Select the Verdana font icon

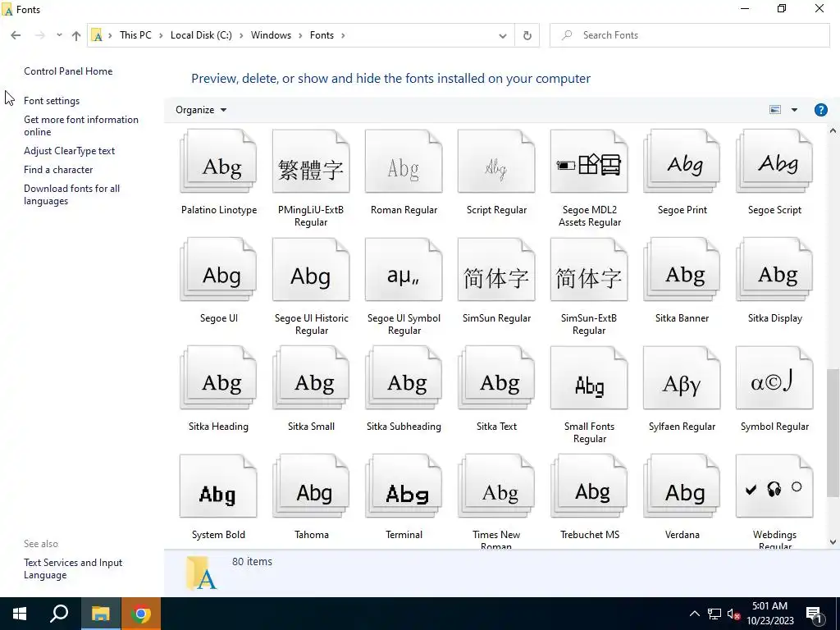(x=682, y=486)
